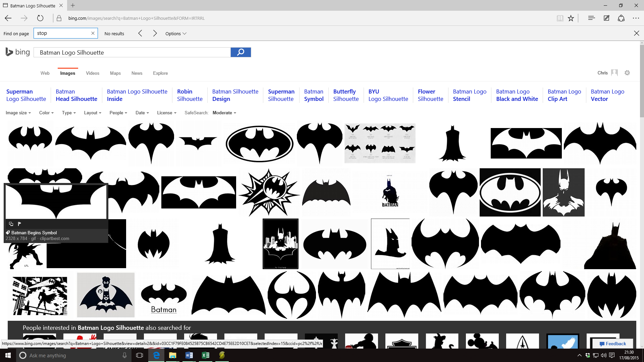The height and width of the screenshot is (362, 644).
Task: Show hidden system tray icons
Action: 580,355
